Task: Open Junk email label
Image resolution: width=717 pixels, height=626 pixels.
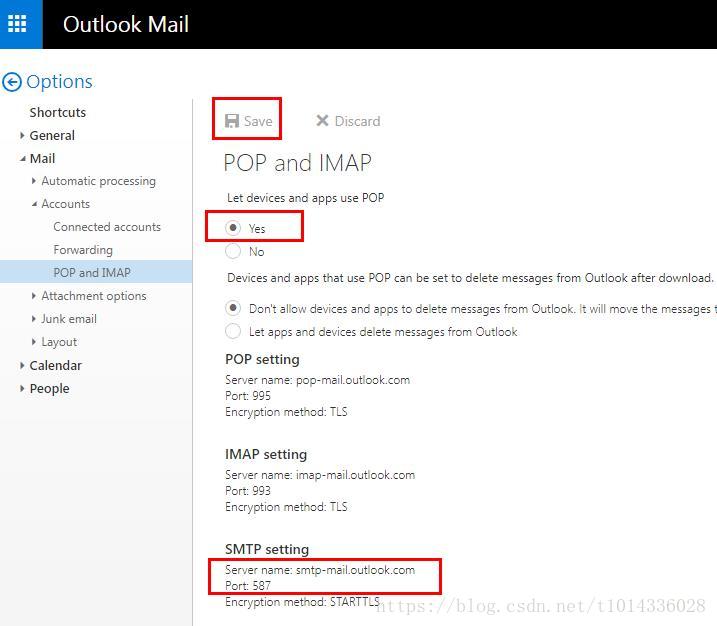Action: (69, 319)
